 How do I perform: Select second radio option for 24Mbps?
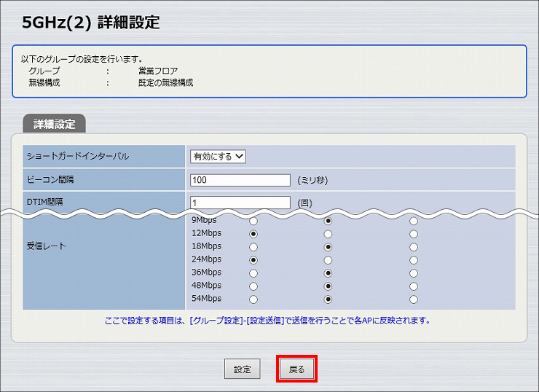tap(328, 260)
